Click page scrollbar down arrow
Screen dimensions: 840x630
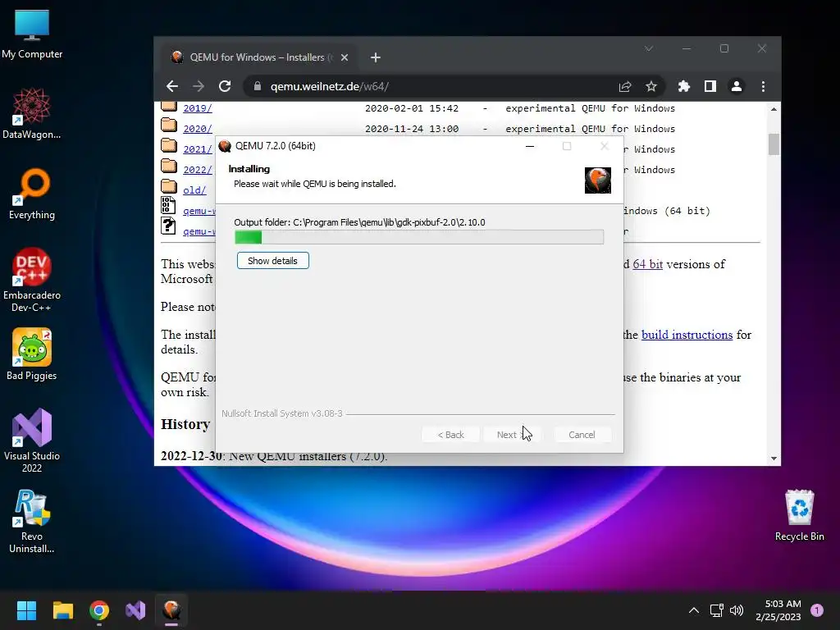774,459
